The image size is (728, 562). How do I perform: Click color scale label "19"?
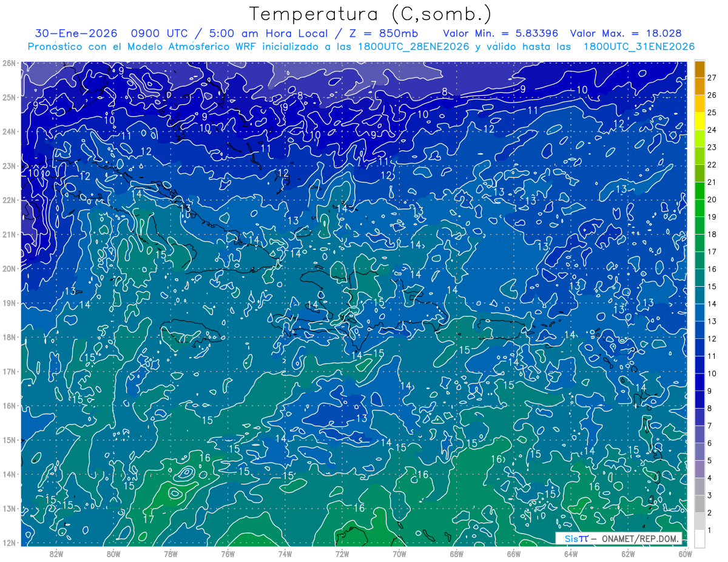(712, 217)
